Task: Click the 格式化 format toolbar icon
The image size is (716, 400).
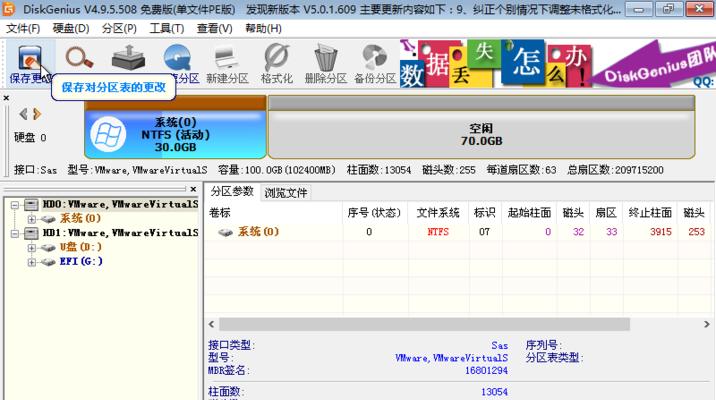Action: click(276, 58)
